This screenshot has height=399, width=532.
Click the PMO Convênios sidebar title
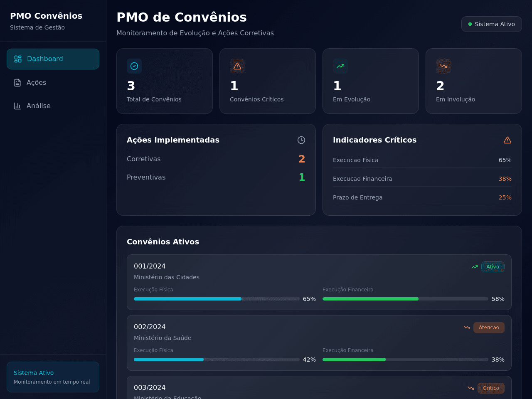click(x=46, y=16)
